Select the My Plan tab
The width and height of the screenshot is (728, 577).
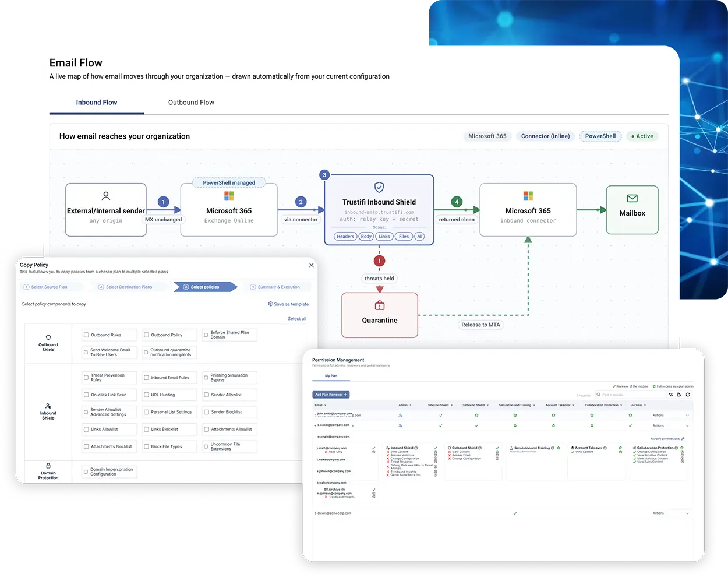click(331, 376)
